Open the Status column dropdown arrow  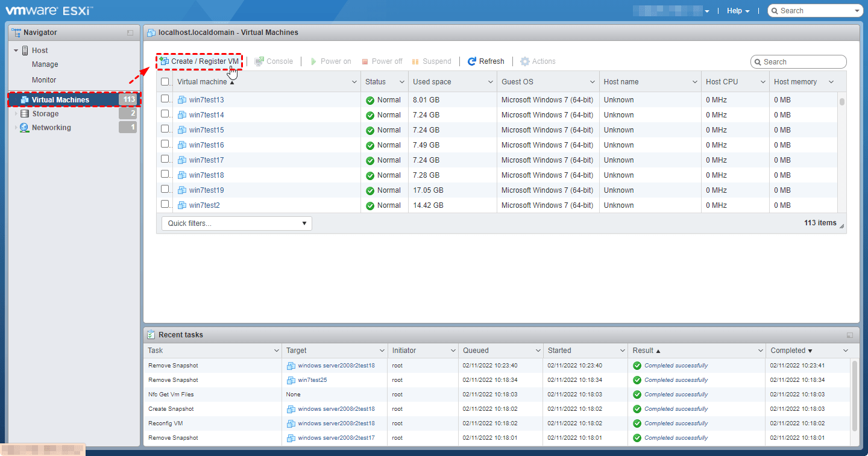point(401,82)
